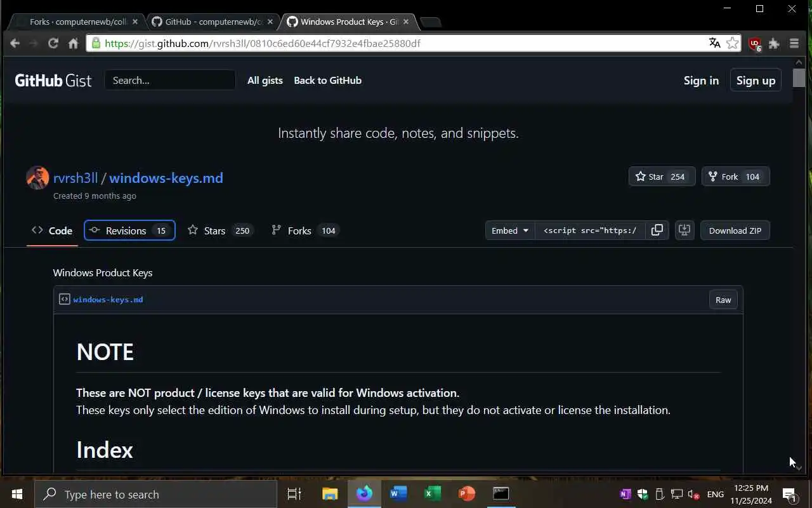Click the file code icon beside windows-keys.md
This screenshot has height=508, width=812.
64,299
